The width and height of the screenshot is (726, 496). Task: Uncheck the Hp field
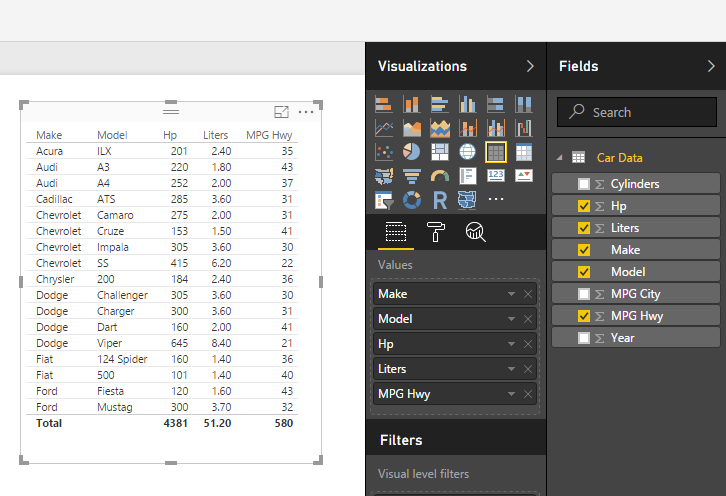583,206
